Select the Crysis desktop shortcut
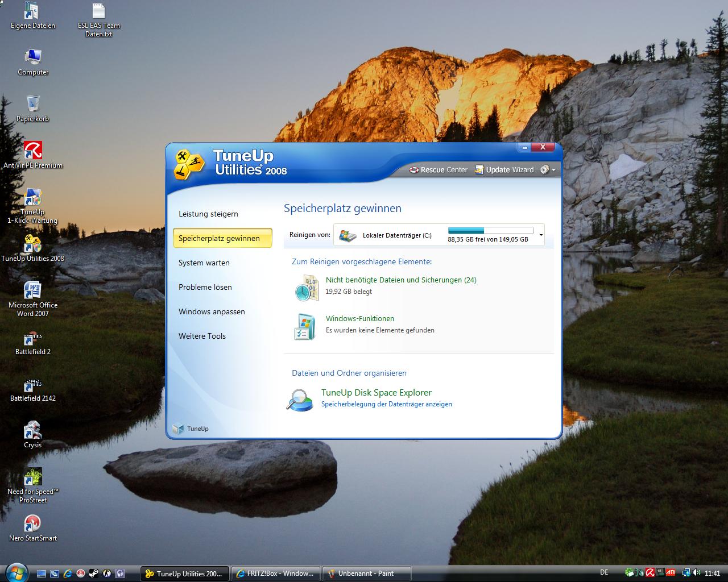728x582 pixels. tap(33, 435)
